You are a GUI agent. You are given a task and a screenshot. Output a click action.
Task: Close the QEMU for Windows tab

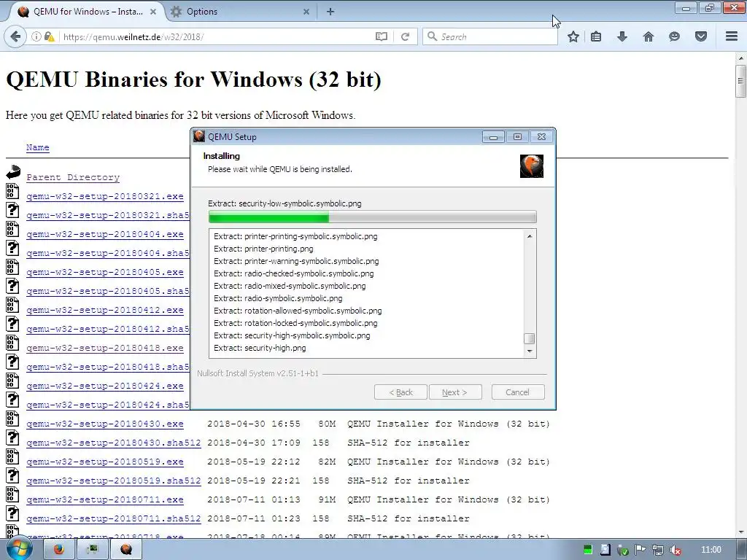tap(153, 12)
